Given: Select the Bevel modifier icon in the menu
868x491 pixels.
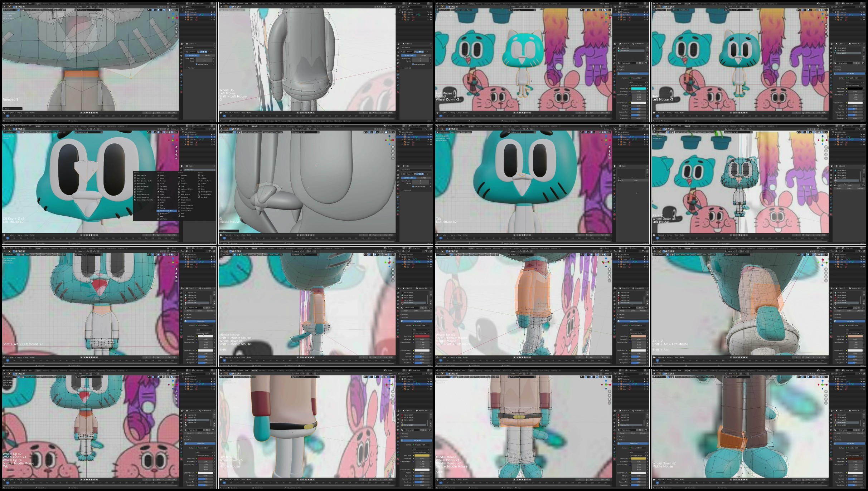Looking at the screenshot, I should pos(158,178).
